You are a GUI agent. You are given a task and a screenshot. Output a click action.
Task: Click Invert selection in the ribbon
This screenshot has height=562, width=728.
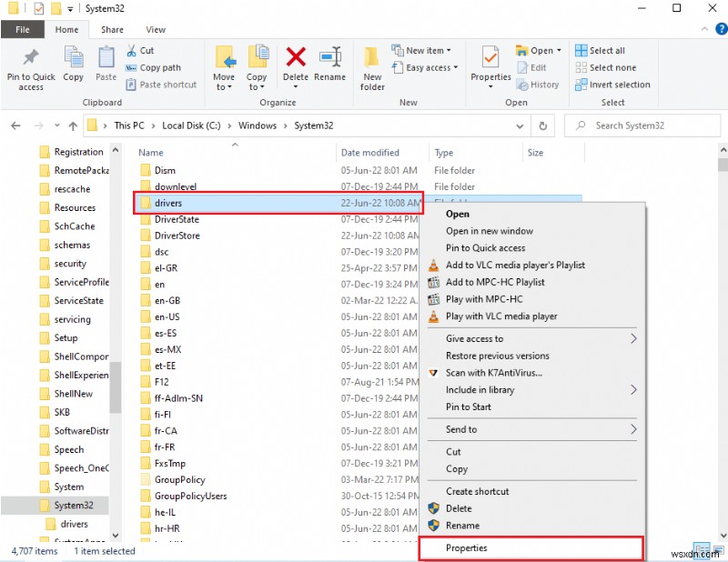click(x=612, y=85)
